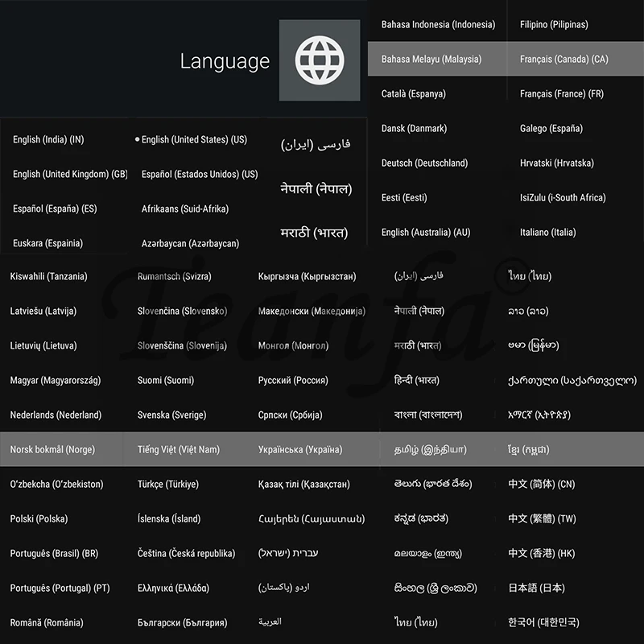
Task: Select O'zbekcha (O'zbekiston)
Action: pos(56,485)
